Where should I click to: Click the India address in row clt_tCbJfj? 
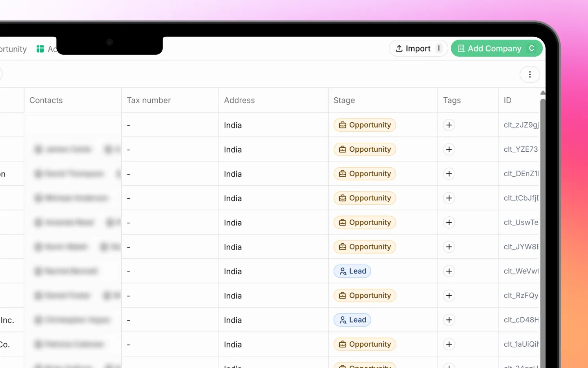pyautogui.click(x=233, y=198)
